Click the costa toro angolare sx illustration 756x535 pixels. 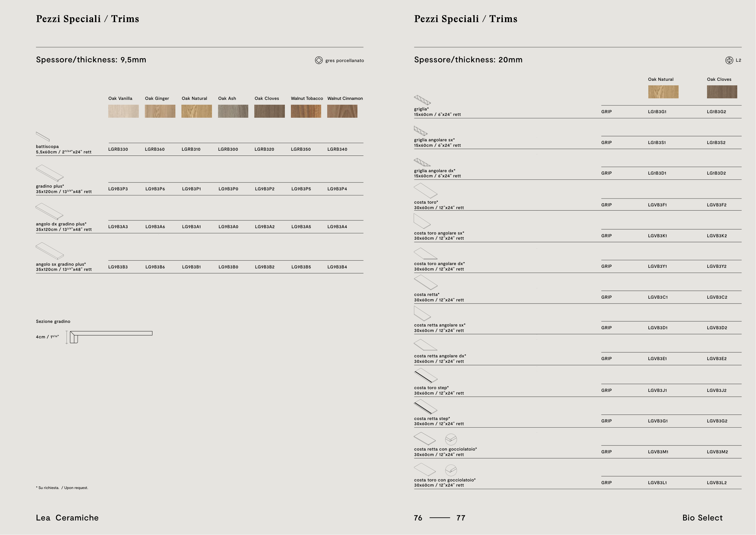coord(422,221)
